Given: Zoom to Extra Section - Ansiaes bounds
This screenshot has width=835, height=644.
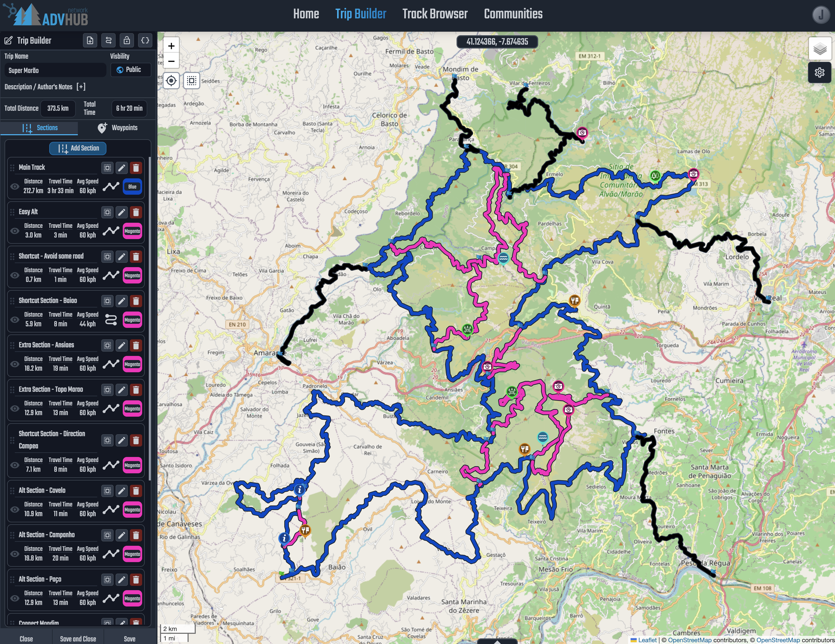Looking at the screenshot, I should (x=107, y=345).
